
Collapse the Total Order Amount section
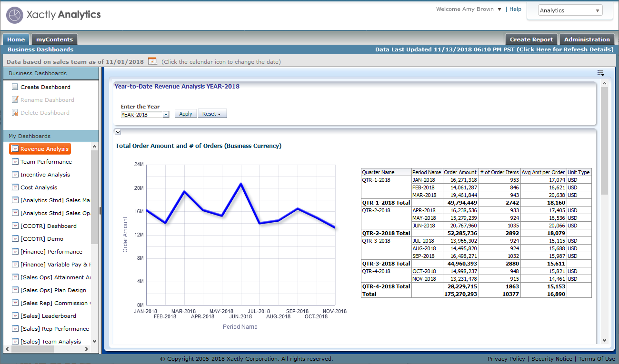pos(118,132)
